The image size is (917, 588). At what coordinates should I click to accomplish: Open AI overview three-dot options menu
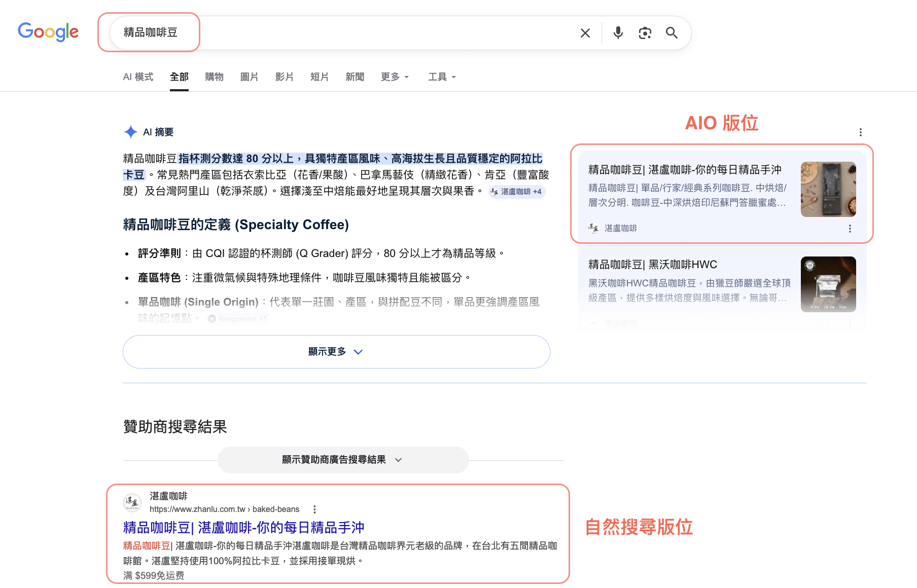pos(860,132)
